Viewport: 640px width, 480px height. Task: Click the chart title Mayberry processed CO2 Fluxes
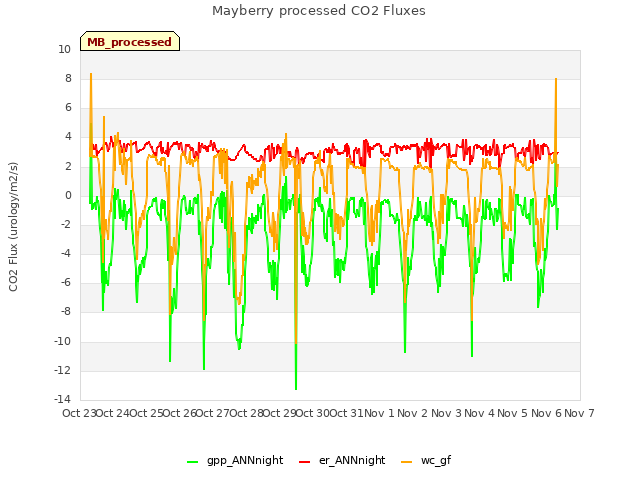coord(319,11)
